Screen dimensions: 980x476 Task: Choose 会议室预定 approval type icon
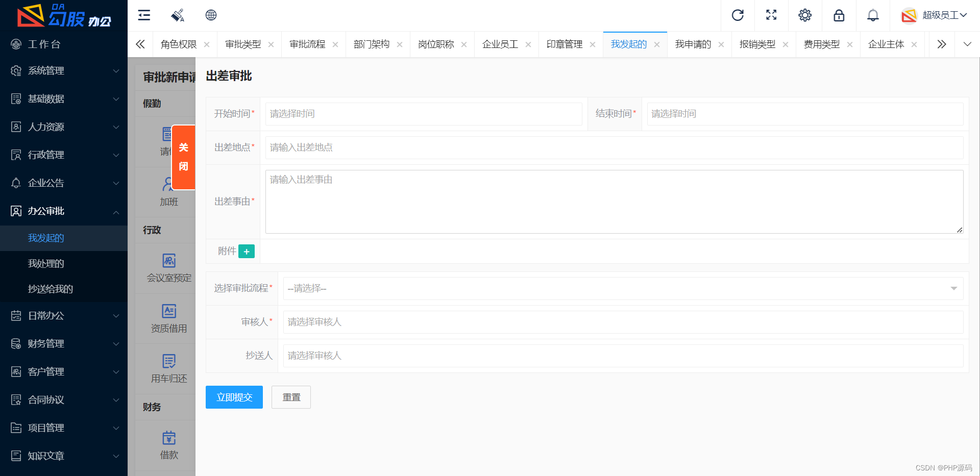tap(169, 267)
